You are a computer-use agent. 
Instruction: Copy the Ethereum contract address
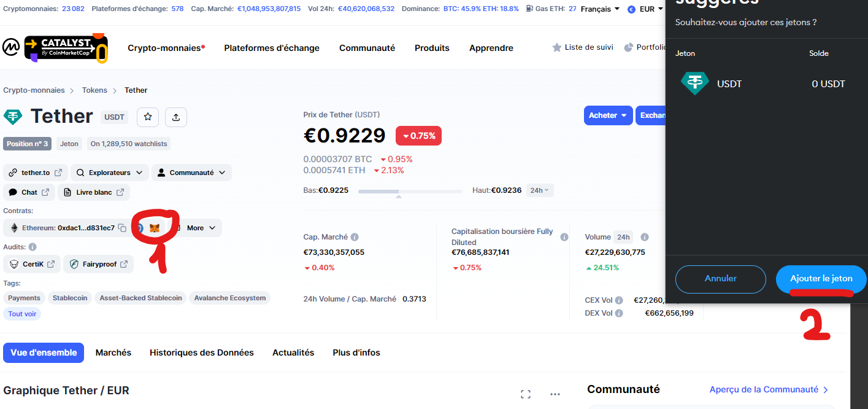pyautogui.click(x=122, y=228)
